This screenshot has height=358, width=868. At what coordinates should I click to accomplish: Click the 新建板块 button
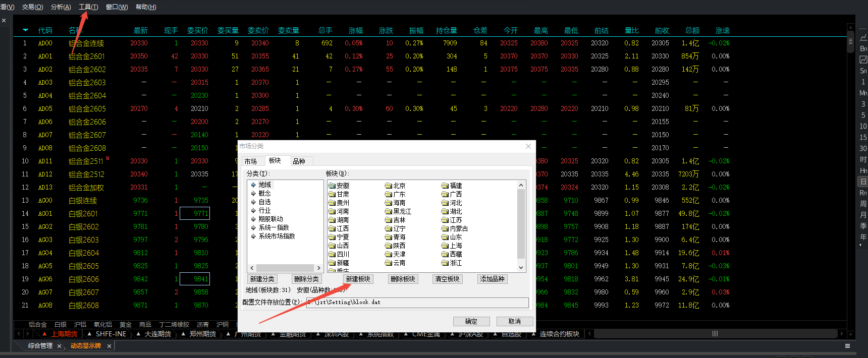point(358,279)
